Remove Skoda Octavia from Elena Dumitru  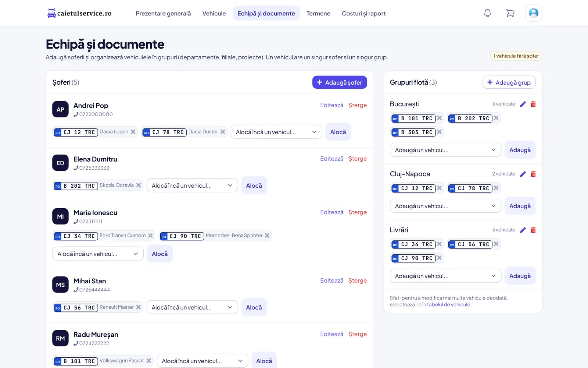(x=139, y=185)
